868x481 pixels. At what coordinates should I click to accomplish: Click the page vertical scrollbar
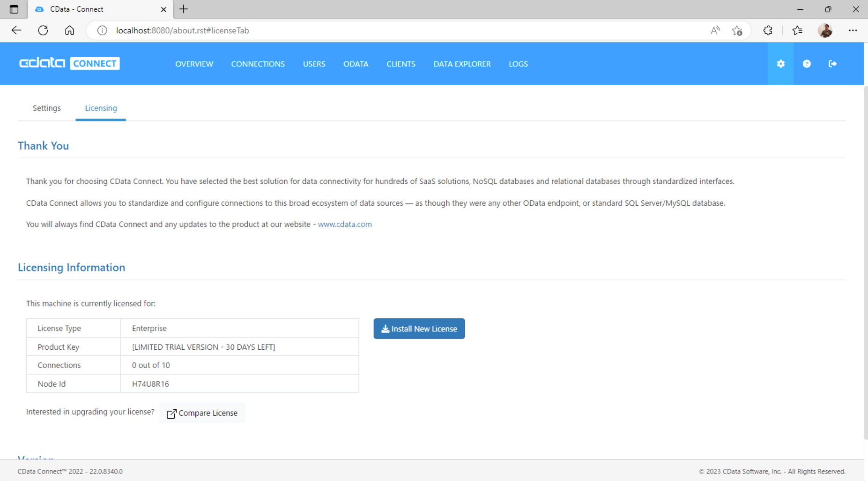[866, 263]
